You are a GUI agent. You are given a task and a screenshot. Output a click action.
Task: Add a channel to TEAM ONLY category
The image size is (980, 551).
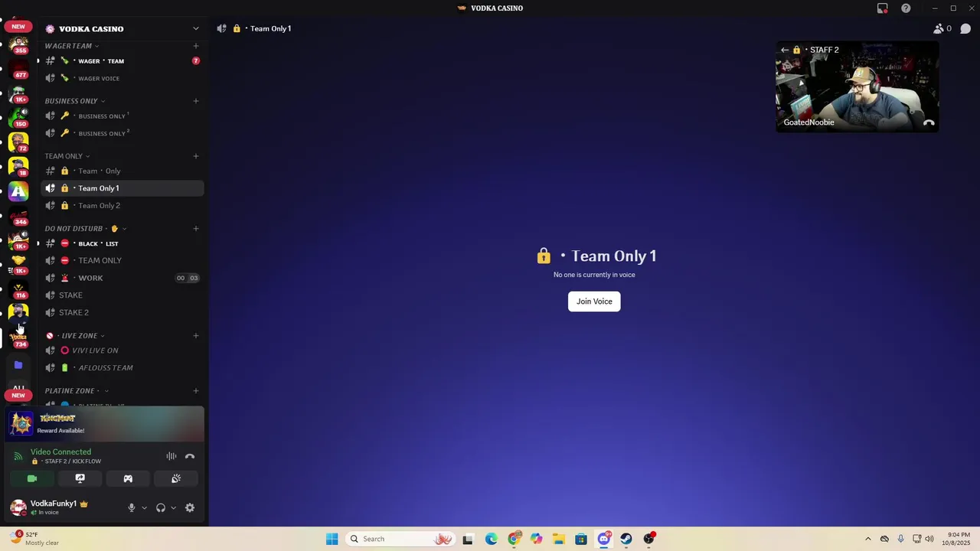coord(196,156)
